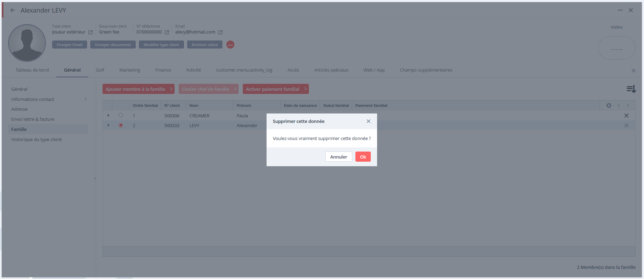Open table column settings gear
644x279 pixels.
[609, 105]
